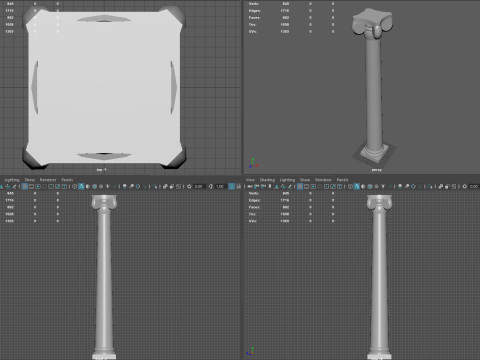Click select camera icon in bottom-right viewport toolbar
480x360 pixels.
tap(250, 187)
